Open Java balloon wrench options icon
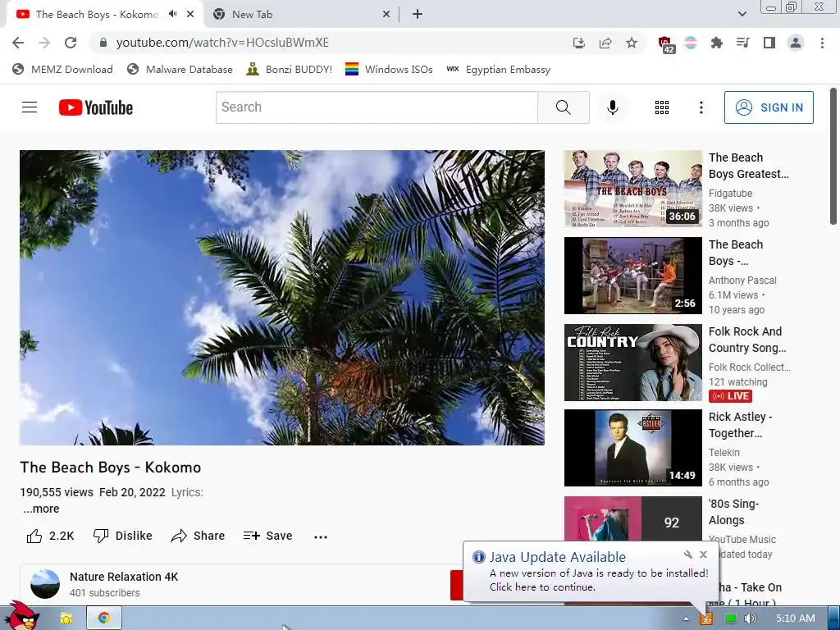Image resolution: width=840 pixels, height=630 pixels. [688, 555]
